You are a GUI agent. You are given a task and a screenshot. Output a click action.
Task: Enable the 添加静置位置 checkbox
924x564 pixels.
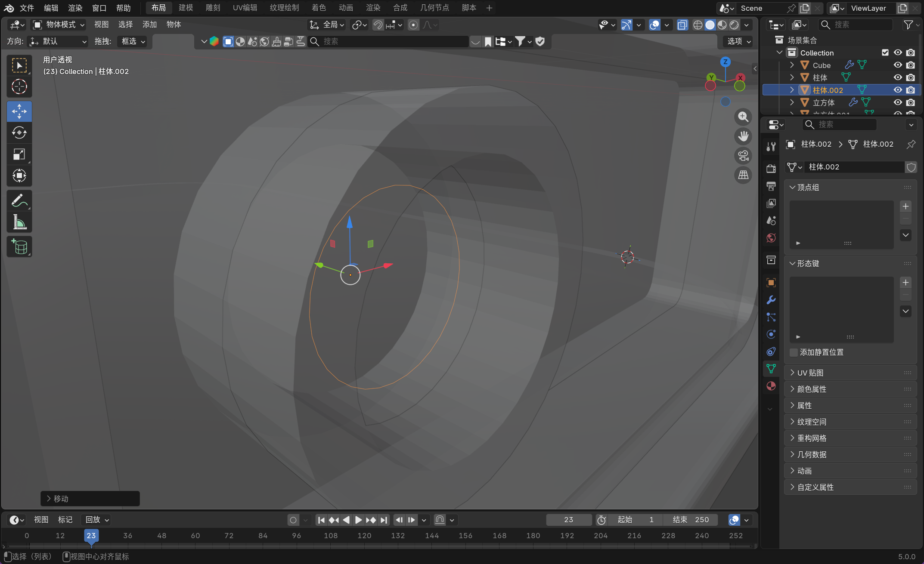(794, 352)
